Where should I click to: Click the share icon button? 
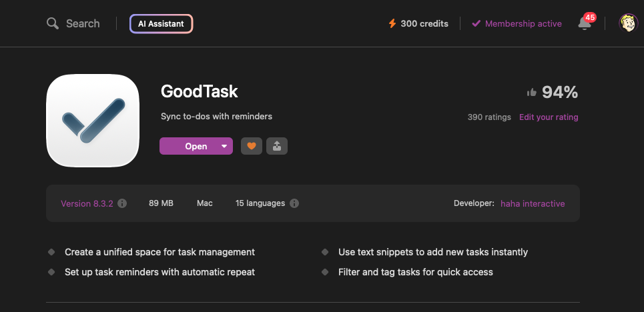point(277,146)
